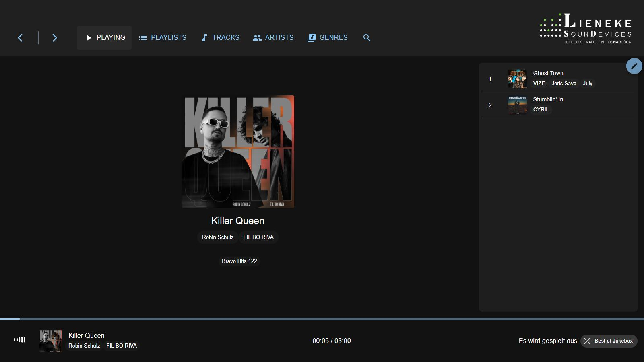Click the Ghost Town cover thumbnail

[x=517, y=79]
